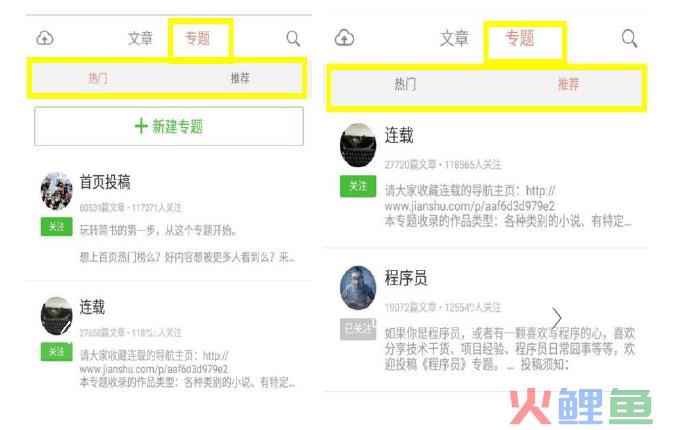Tap the cloud upload icon in right screen
The width and height of the screenshot is (677, 430).
pyautogui.click(x=344, y=38)
